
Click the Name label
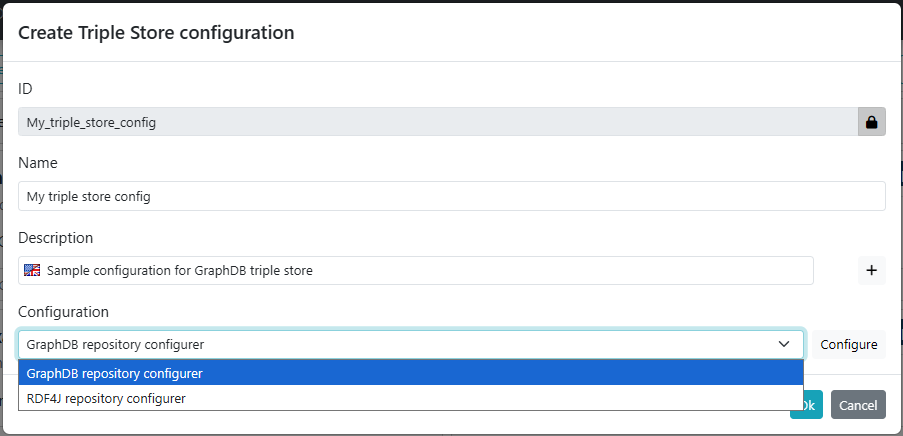coord(38,162)
